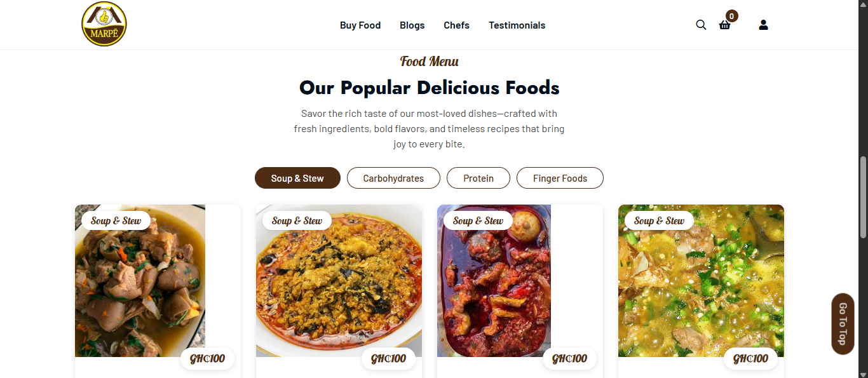Click the Soup & Stew badge on the okra soup card
The width and height of the screenshot is (868, 378).
click(658, 220)
